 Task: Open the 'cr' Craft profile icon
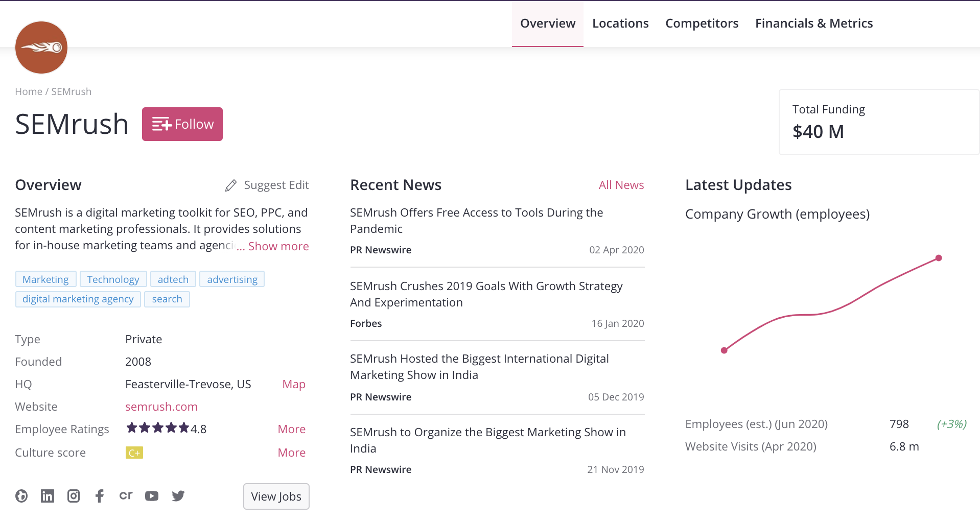(x=126, y=495)
